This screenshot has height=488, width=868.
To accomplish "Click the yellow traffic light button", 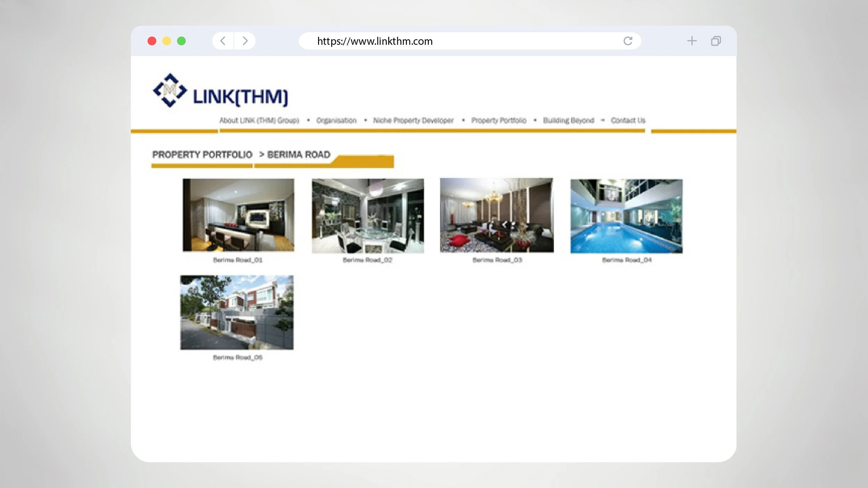I will pyautogui.click(x=166, y=41).
